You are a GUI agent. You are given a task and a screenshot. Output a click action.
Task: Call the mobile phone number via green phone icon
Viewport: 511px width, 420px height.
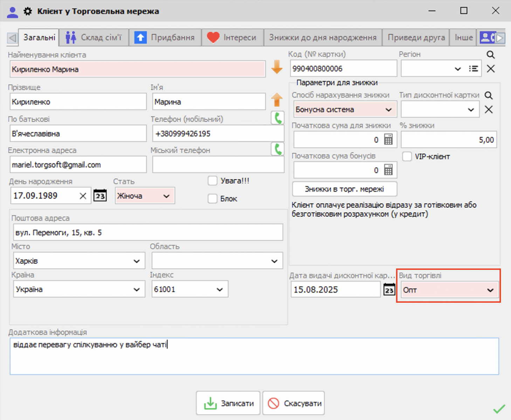[x=277, y=118]
